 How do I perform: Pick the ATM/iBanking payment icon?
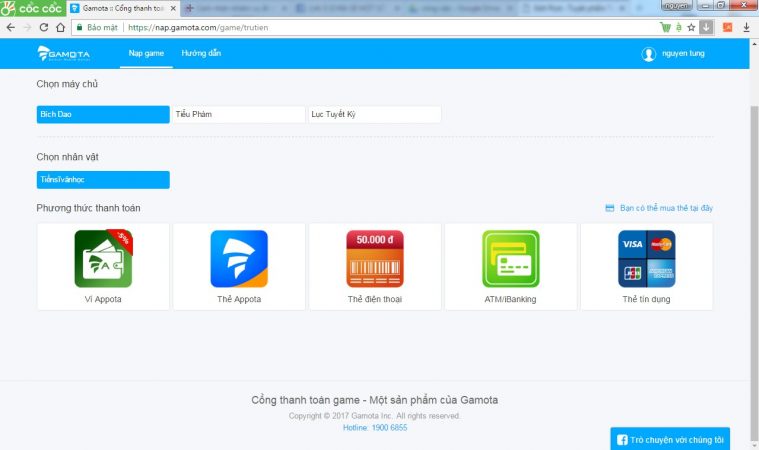click(511, 258)
